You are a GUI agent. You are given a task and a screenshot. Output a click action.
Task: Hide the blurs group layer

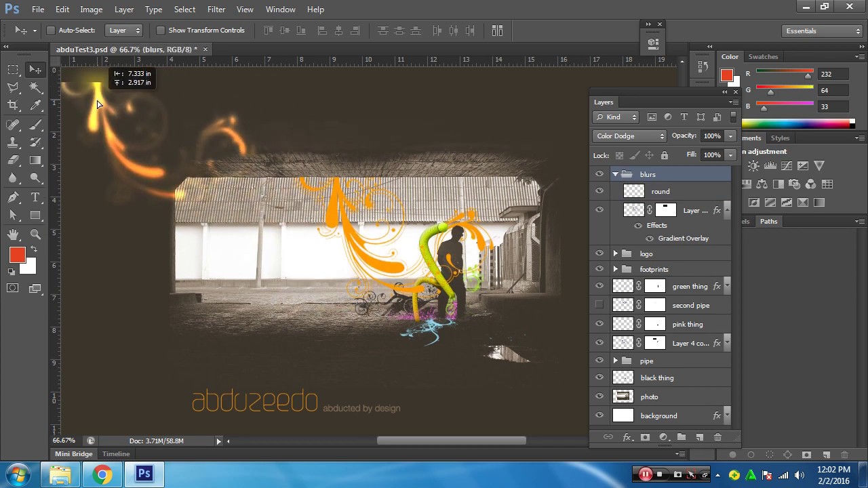coord(599,174)
